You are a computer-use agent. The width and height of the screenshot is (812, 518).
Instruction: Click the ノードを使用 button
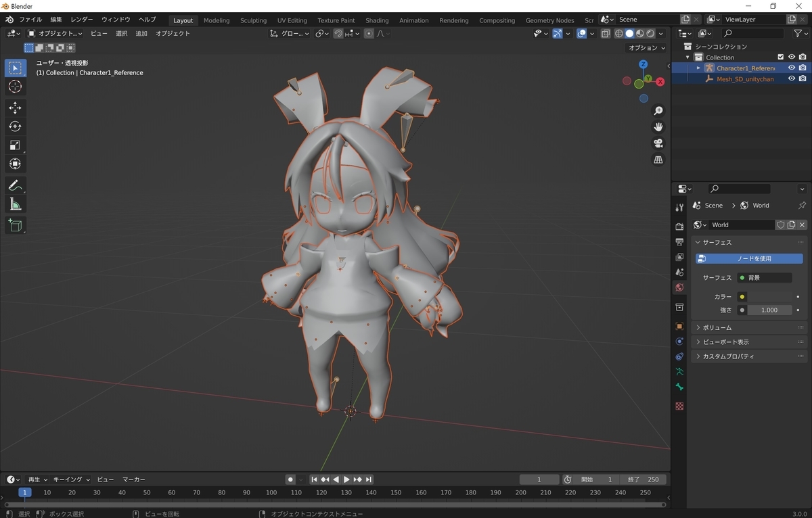pos(749,258)
